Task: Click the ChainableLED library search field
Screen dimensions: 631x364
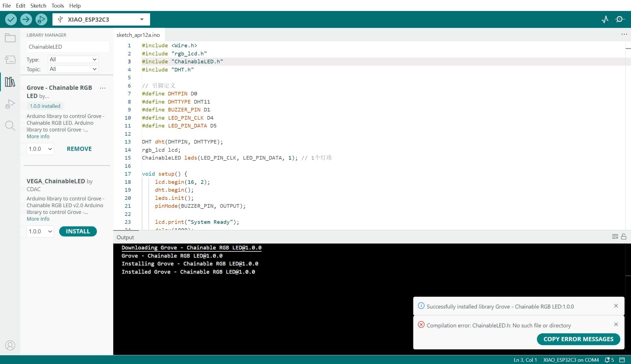Action: pyautogui.click(x=68, y=47)
